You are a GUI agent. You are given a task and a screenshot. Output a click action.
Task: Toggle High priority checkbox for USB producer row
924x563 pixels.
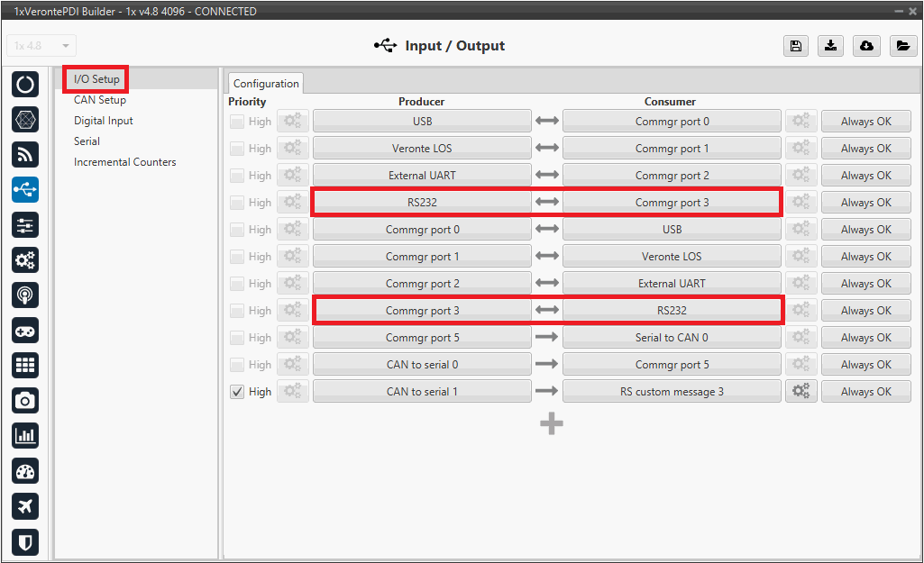coord(237,122)
